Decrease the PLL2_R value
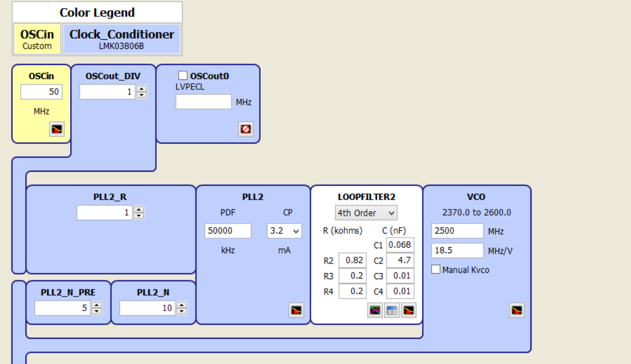The image size is (631, 364). (139, 216)
